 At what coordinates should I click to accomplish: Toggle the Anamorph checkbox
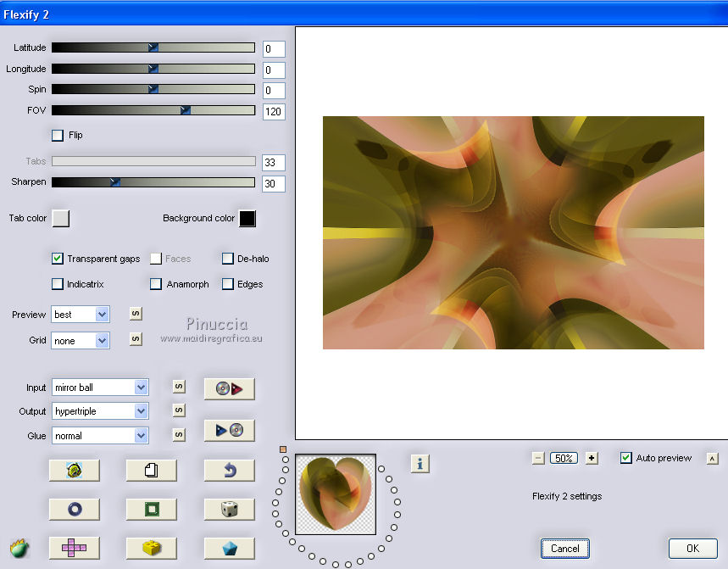(156, 284)
